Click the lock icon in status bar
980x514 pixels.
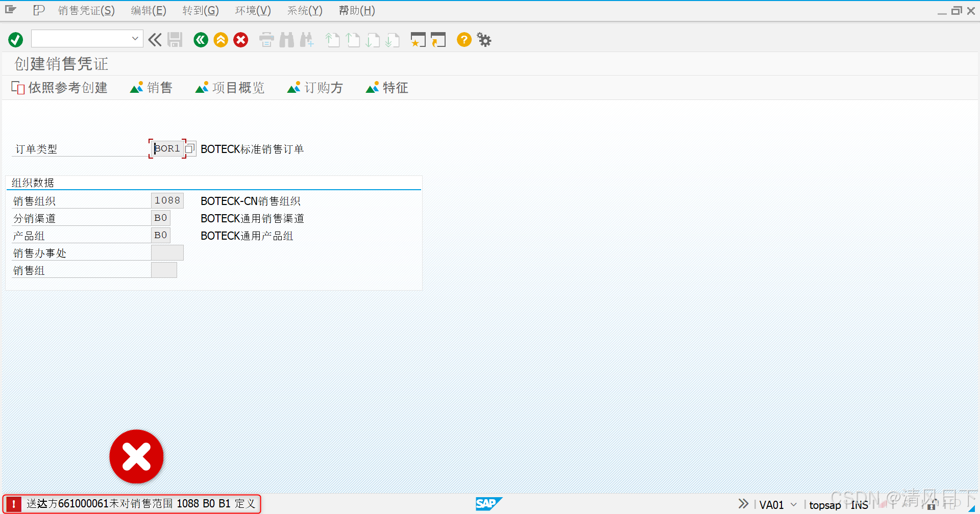931,505
